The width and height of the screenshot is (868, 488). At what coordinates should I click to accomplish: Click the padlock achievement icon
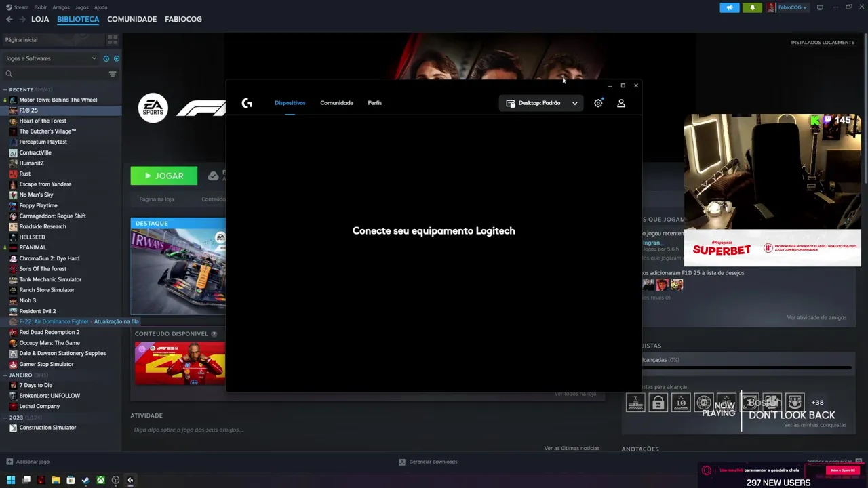tap(658, 403)
